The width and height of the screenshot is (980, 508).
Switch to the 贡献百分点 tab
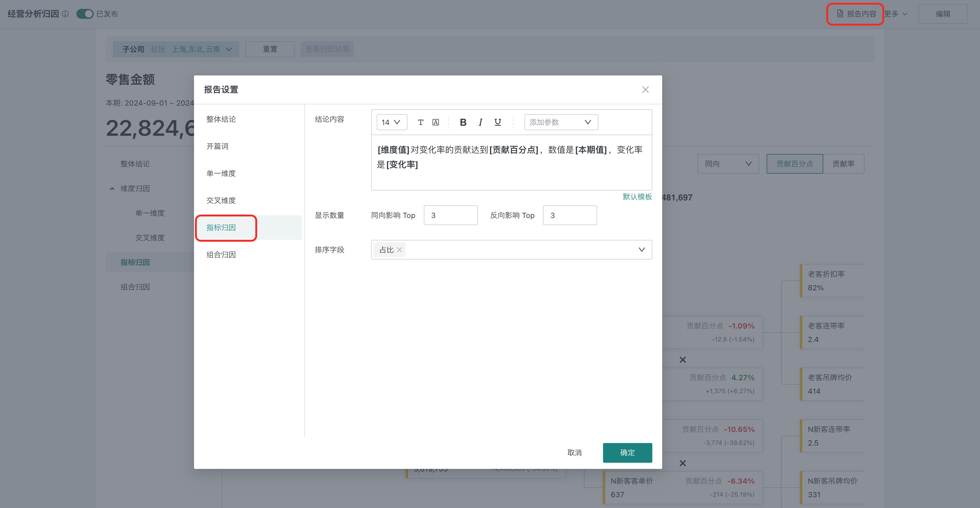[794, 164]
